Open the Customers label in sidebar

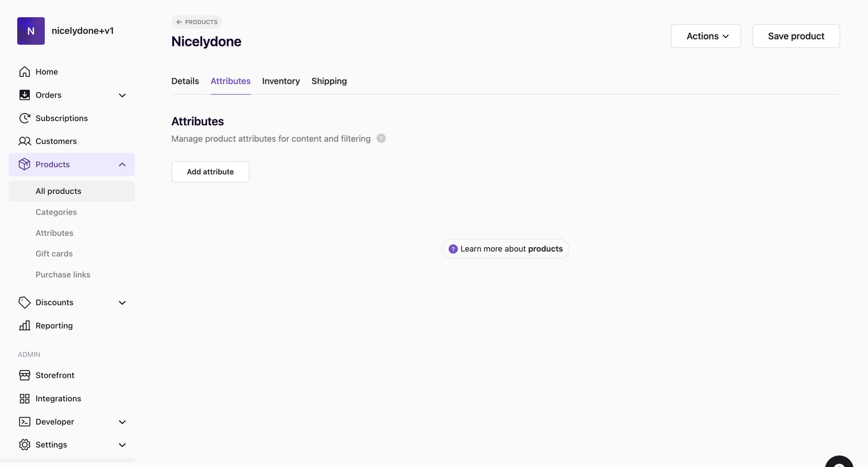56,141
